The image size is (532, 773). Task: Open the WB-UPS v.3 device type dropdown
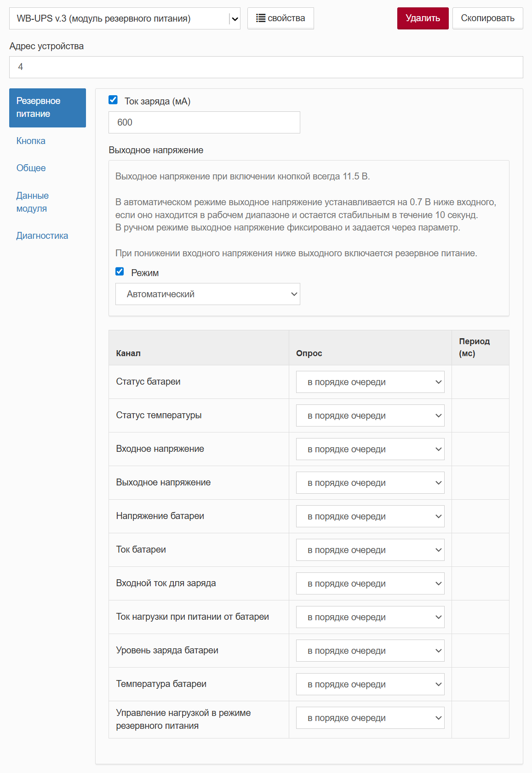coord(125,19)
